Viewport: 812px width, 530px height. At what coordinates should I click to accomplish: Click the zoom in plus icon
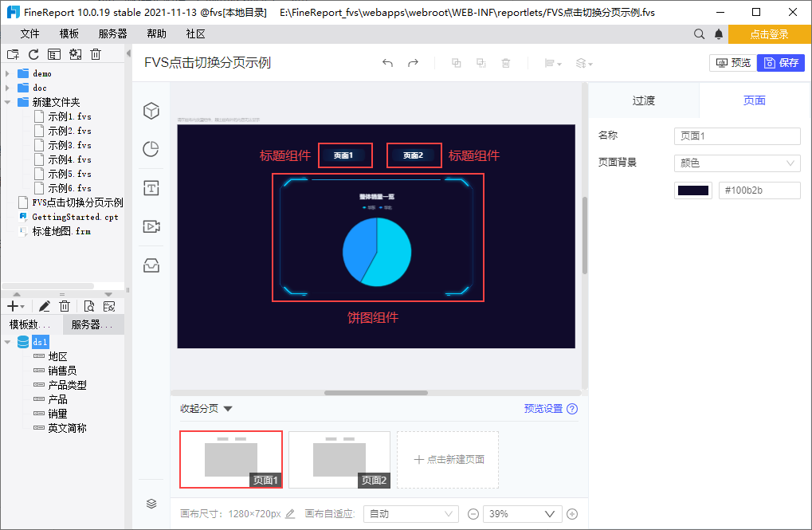(x=572, y=514)
